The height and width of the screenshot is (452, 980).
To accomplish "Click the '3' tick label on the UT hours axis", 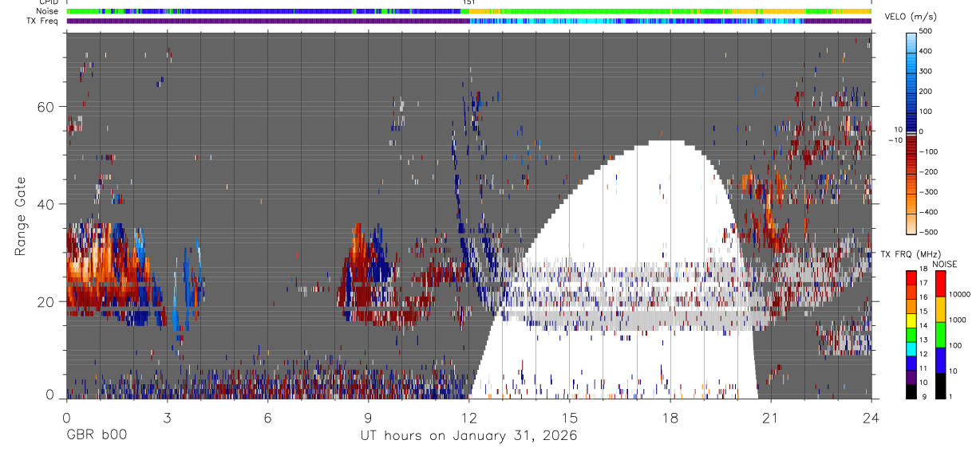I will (167, 418).
